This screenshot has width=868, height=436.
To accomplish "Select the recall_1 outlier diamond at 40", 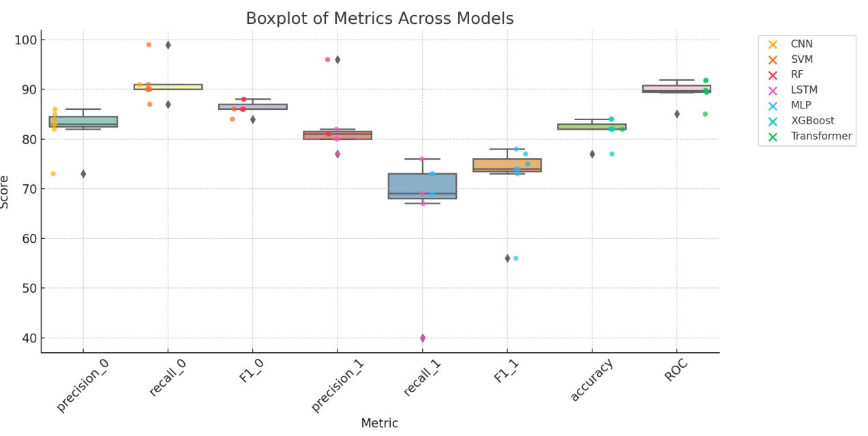I will pos(423,338).
